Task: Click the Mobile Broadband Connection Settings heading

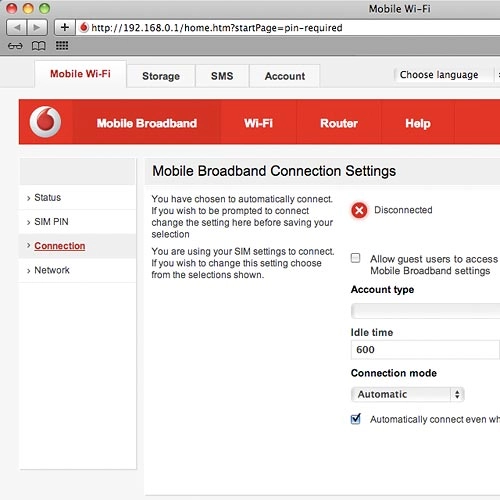Action: 274,171
